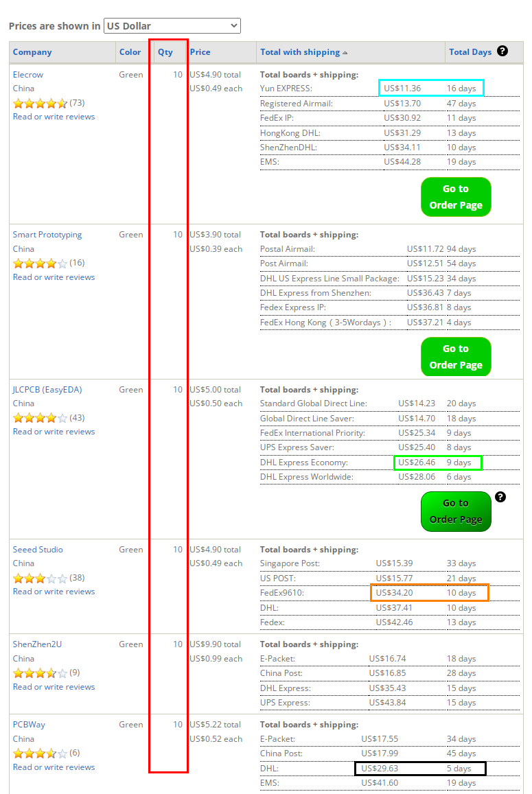Read or write reviews for PCBWay

click(54, 767)
